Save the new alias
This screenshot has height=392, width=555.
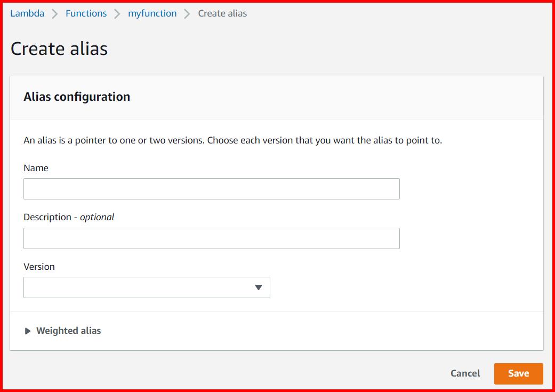(518, 373)
